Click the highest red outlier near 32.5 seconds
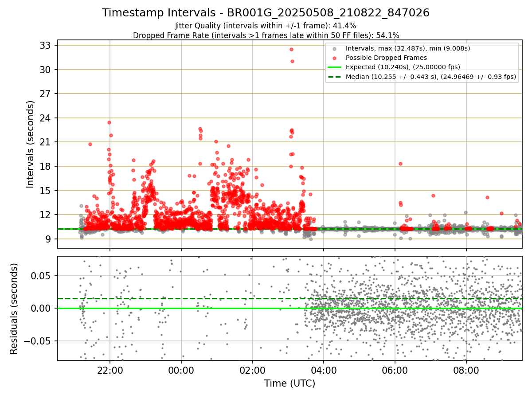 tap(291, 49)
